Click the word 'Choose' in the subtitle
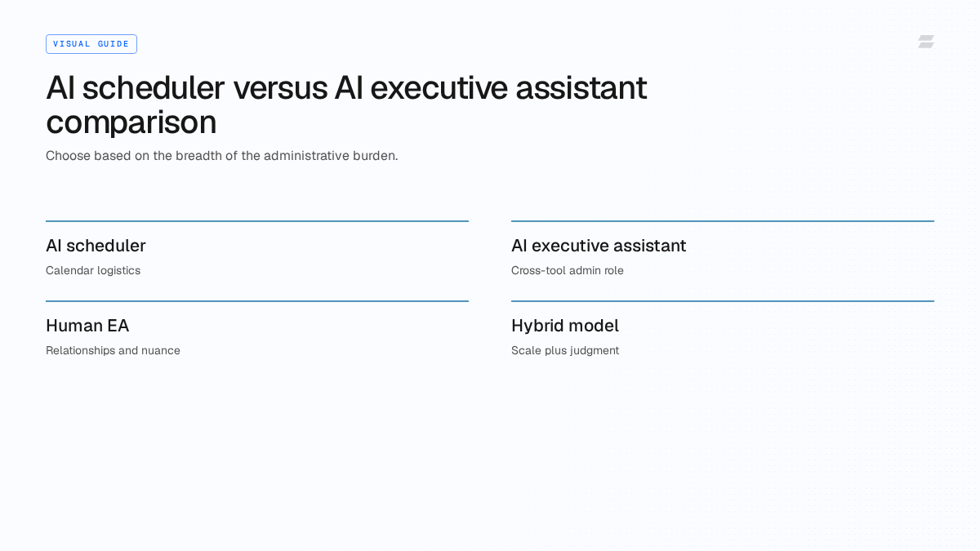The width and height of the screenshot is (980, 551). coord(68,156)
